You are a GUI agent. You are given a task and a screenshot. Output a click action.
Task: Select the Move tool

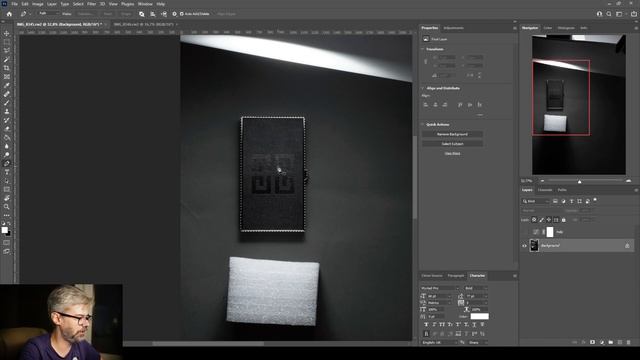[7, 33]
